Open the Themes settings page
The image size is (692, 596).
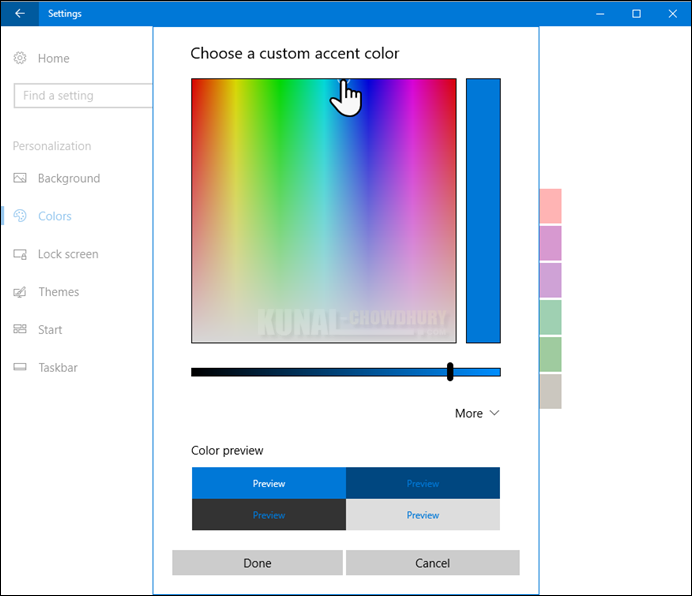pos(59,292)
